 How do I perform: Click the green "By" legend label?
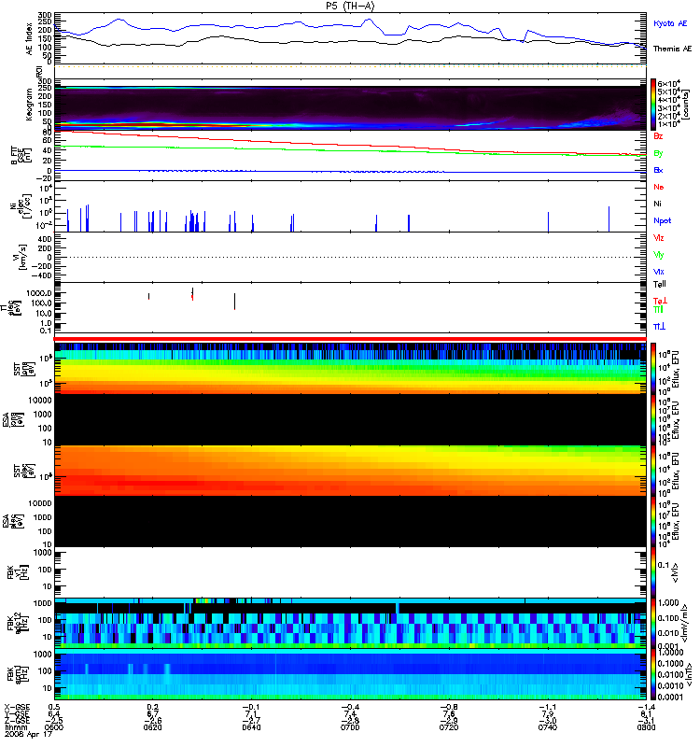tap(658, 153)
